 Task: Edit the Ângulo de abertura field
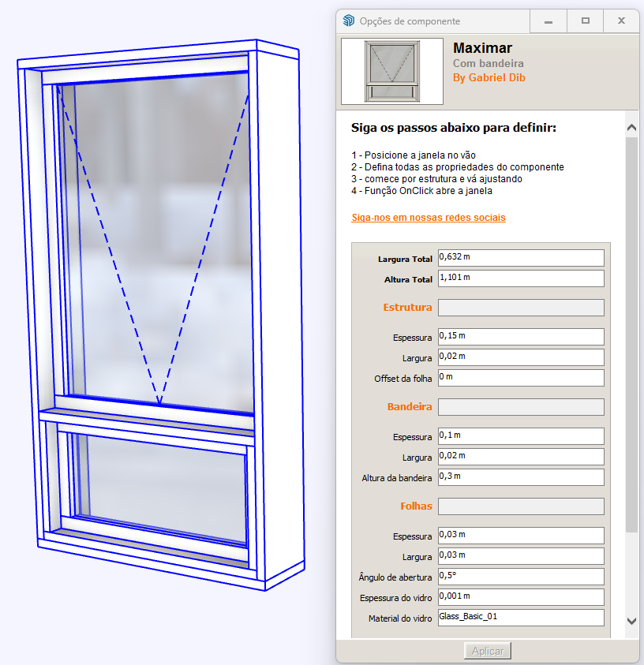coord(520,577)
